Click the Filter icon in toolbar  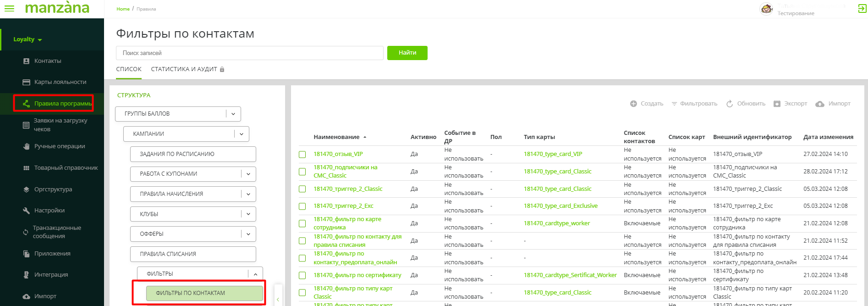click(x=674, y=104)
